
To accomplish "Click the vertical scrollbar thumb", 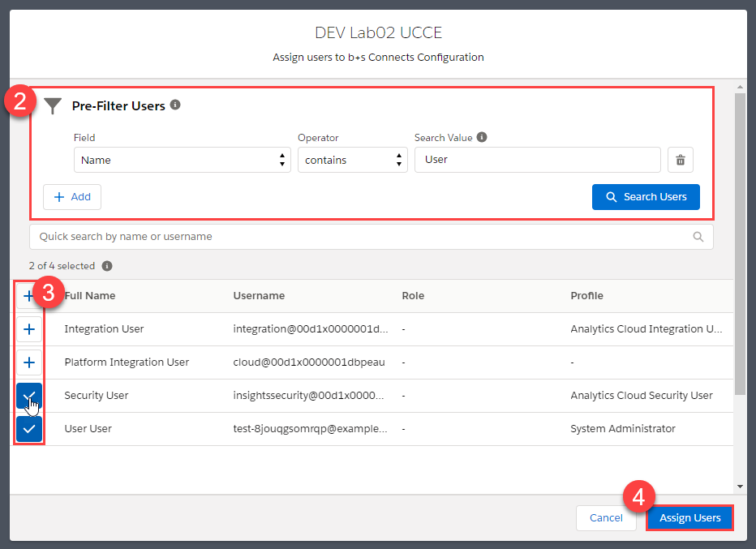I will [x=740, y=244].
